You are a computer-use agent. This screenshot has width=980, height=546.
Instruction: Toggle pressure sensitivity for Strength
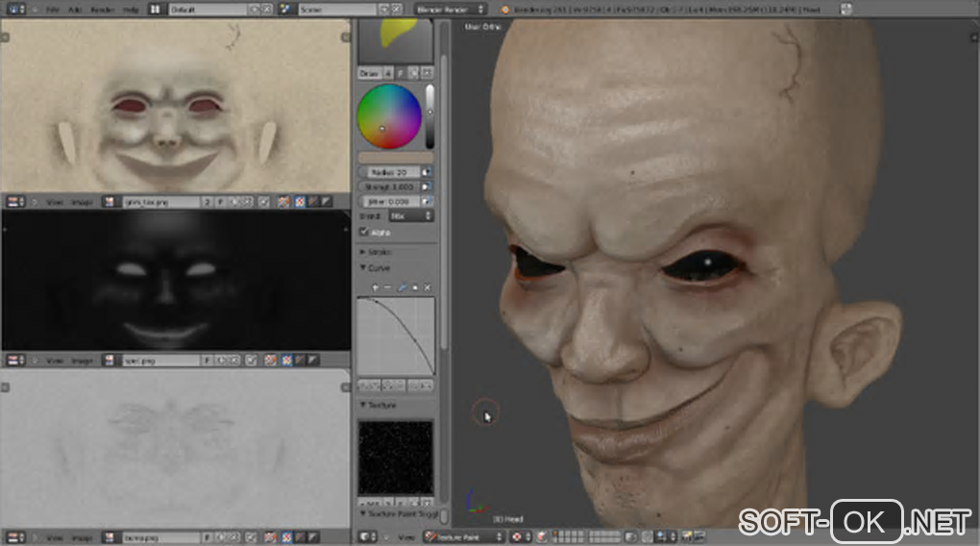click(x=426, y=186)
